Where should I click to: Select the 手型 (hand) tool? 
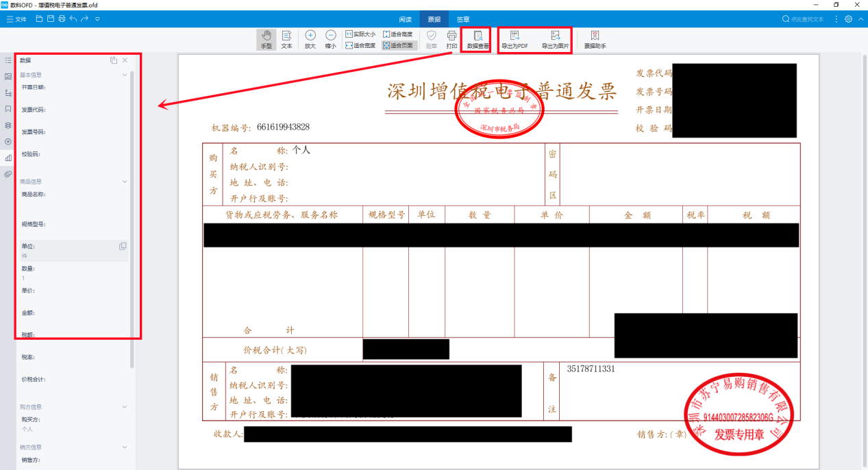click(266, 39)
